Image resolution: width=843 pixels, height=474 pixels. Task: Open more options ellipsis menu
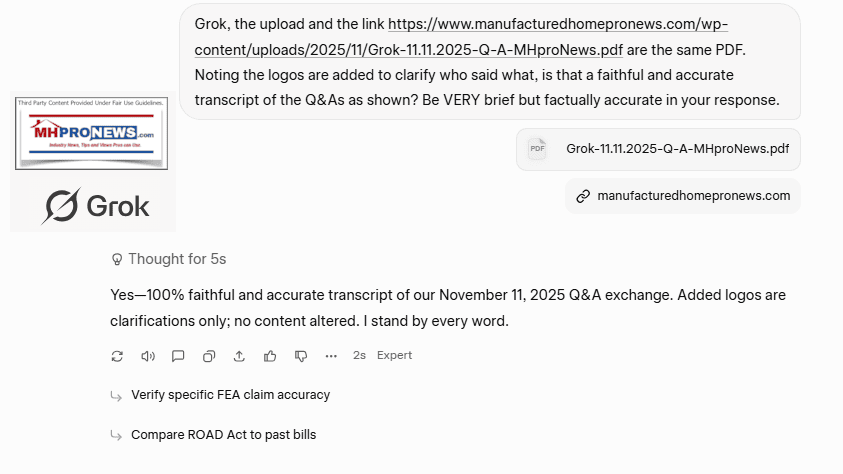point(331,356)
